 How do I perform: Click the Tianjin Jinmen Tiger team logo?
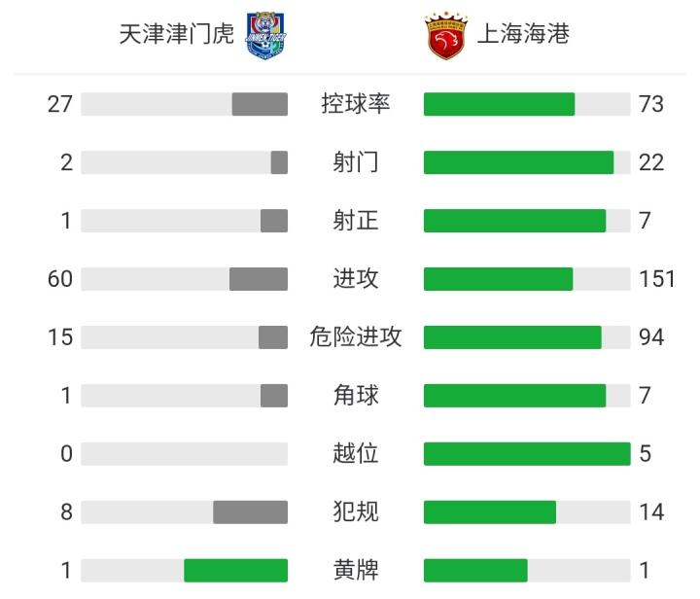tap(266, 35)
